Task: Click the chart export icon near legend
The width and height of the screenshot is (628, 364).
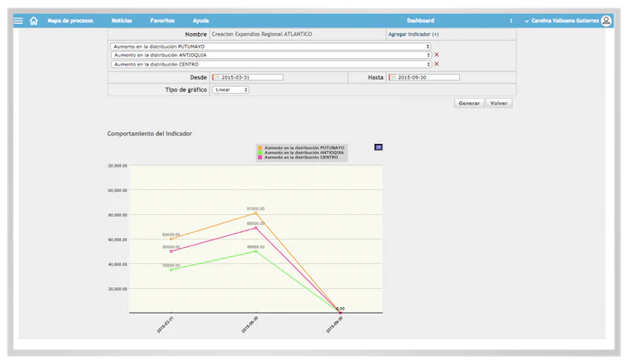Action: click(x=379, y=147)
